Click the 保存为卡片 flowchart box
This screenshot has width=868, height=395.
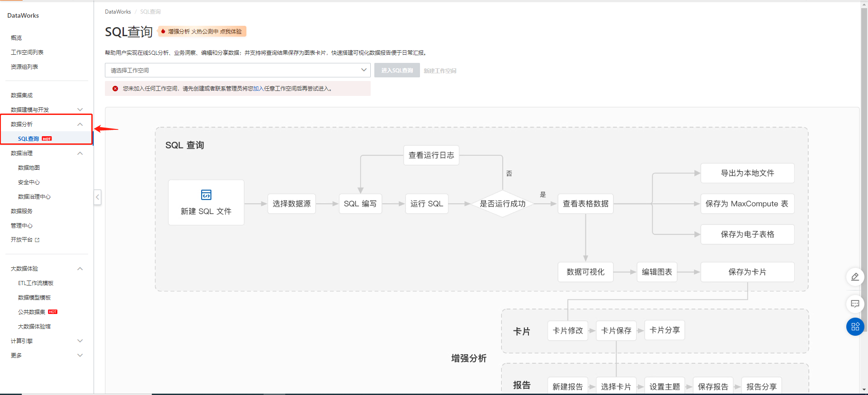[x=747, y=272]
